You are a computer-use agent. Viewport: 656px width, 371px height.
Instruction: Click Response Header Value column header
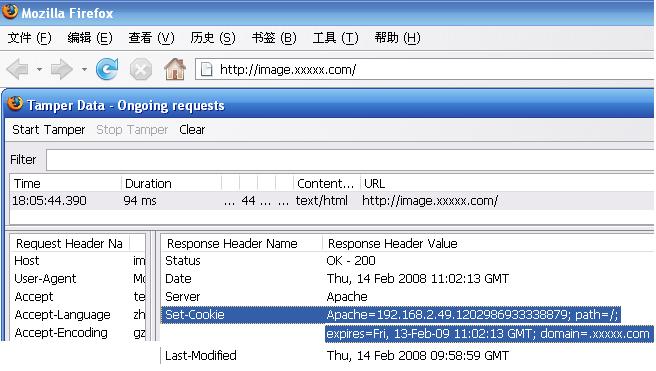tap(488, 243)
